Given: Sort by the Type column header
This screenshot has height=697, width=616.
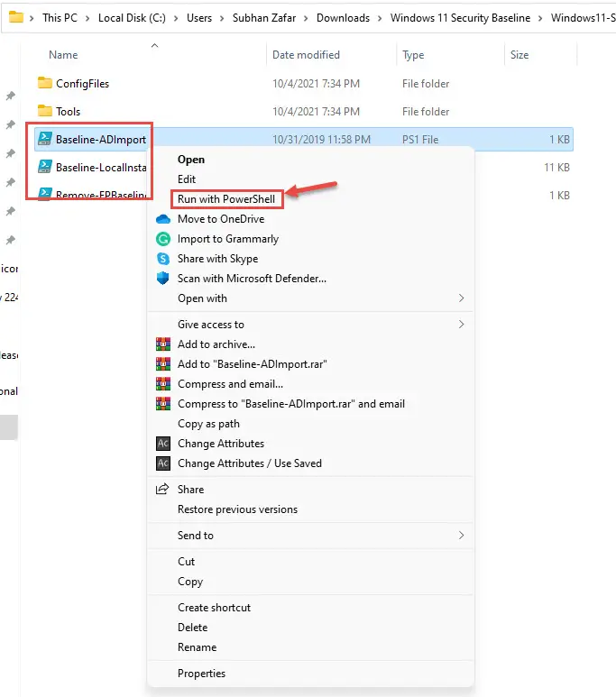Looking at the screenshot, I should coord(413,55).
